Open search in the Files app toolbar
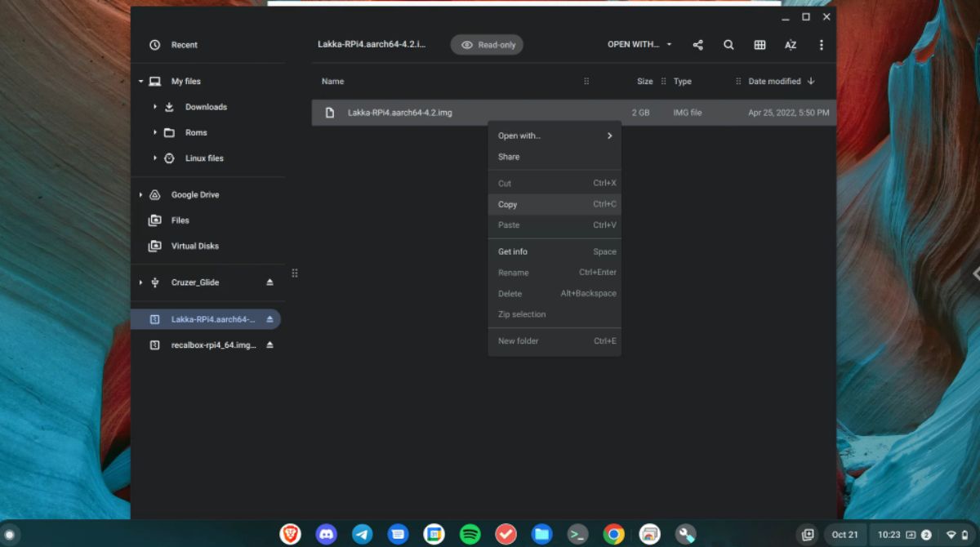This screenshot has height=547, width=980. 728,45
